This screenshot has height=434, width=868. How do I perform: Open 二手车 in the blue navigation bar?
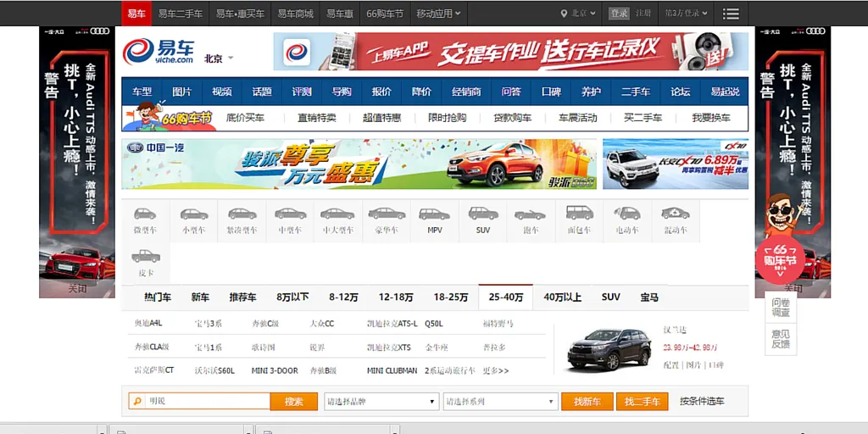[x=636, y=92]
